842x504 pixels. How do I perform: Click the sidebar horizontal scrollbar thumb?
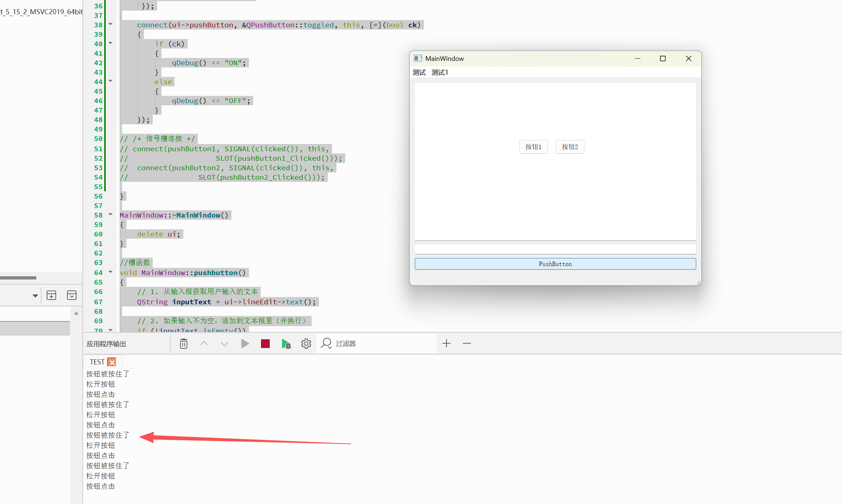point(18,278)
